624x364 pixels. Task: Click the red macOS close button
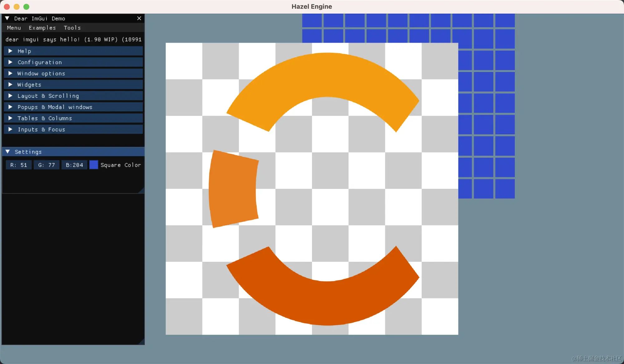pyautogui.click(x=7, y=7)
